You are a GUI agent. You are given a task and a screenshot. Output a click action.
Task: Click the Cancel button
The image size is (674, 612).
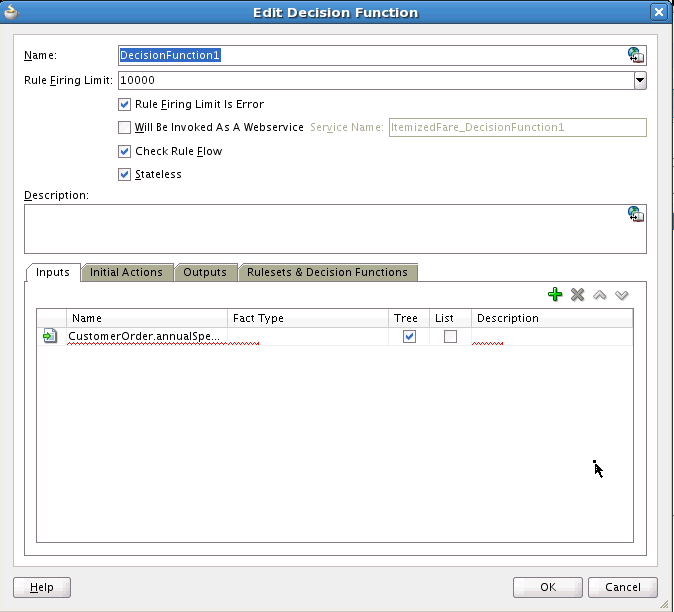(x=622, y=587)
